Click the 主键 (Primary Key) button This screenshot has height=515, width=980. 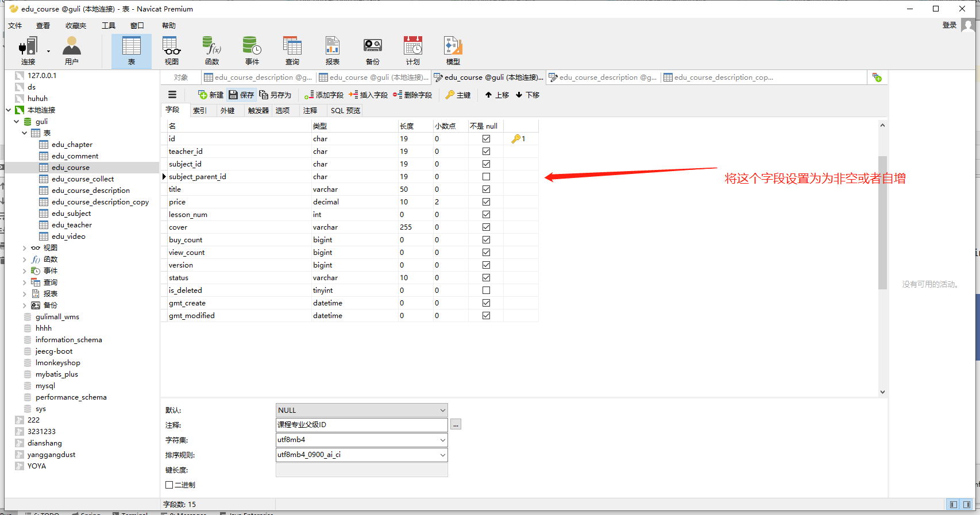pyautogui.click(x=458, y=95)
